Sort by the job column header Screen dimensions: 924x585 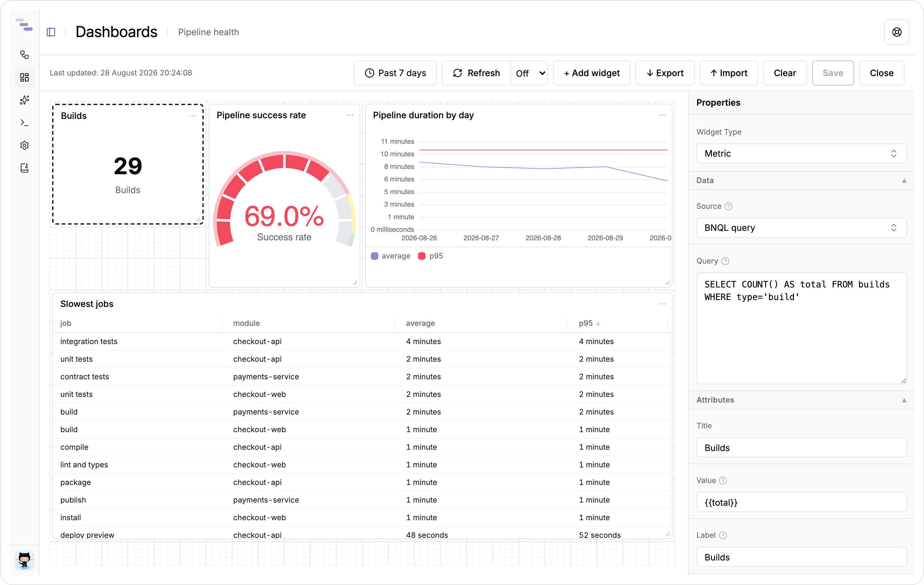[x=66, y=323]
